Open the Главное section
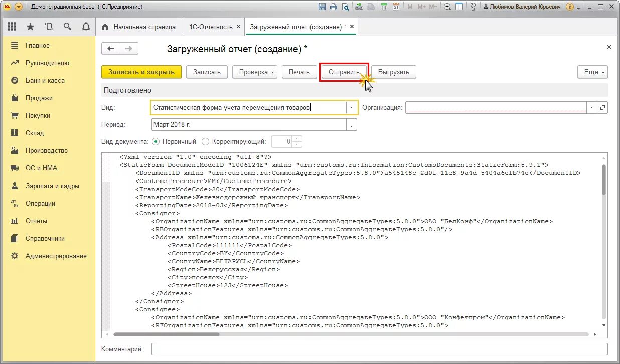 pyautogui.click(x=48, y=45)
